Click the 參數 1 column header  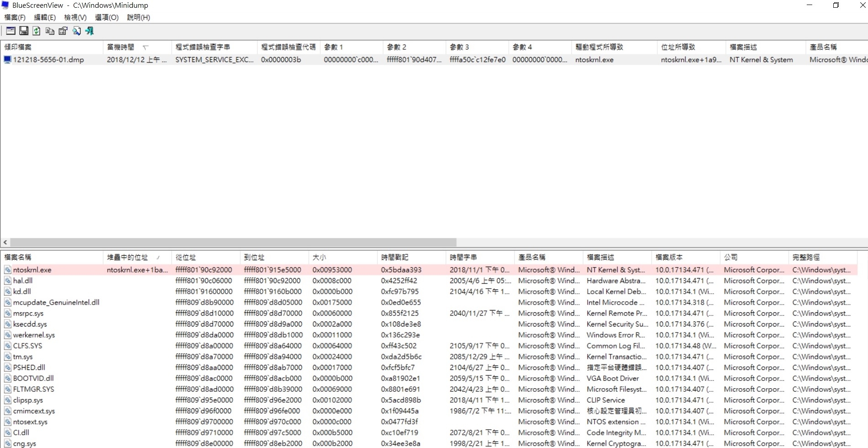351,47
